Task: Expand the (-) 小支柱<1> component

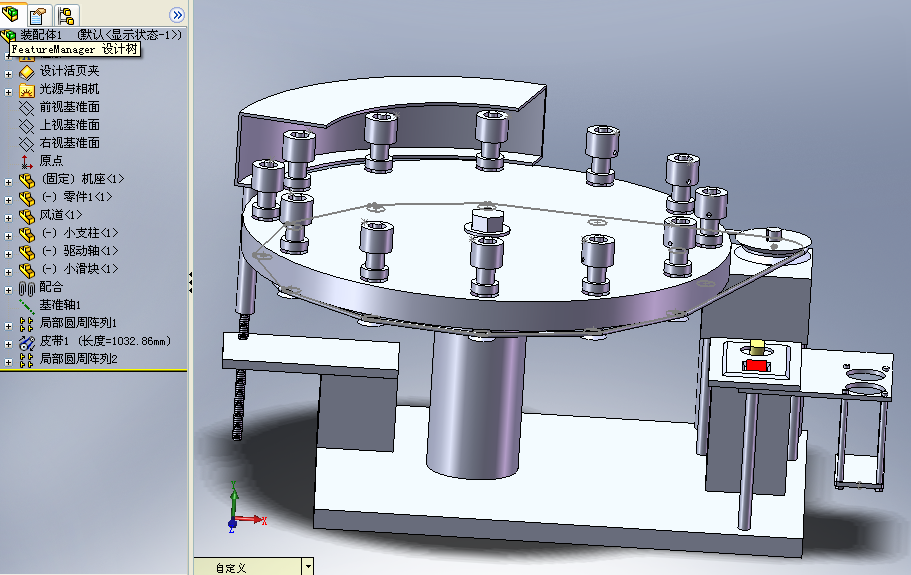Action: point(8,236)
